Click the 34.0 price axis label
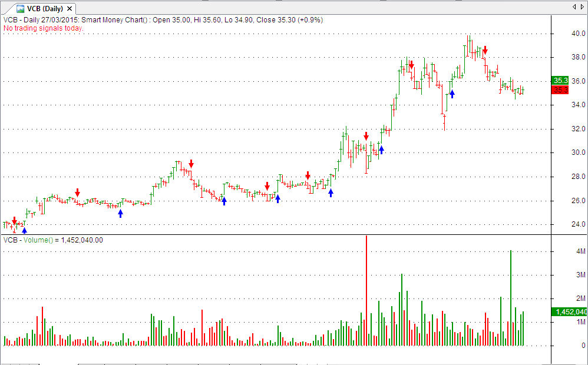The width and height of the screenshot is (588, 365). (578, 105)
